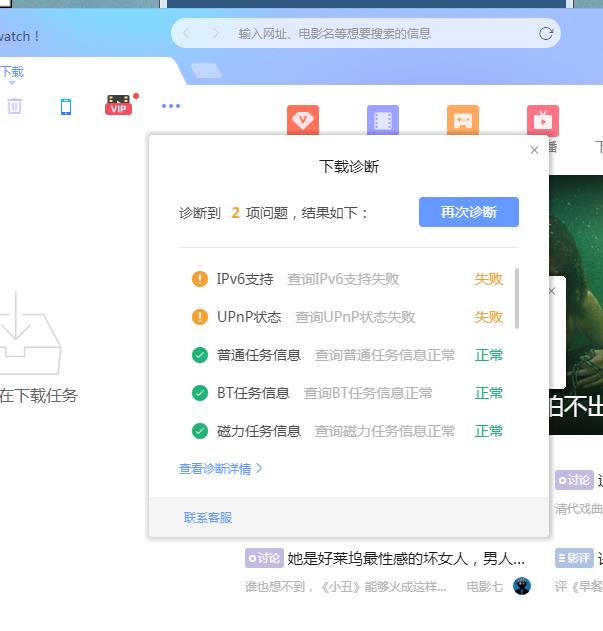Open the purple film strip shortcut
Screen dimensions: 603x631
[x=382, y=121]
